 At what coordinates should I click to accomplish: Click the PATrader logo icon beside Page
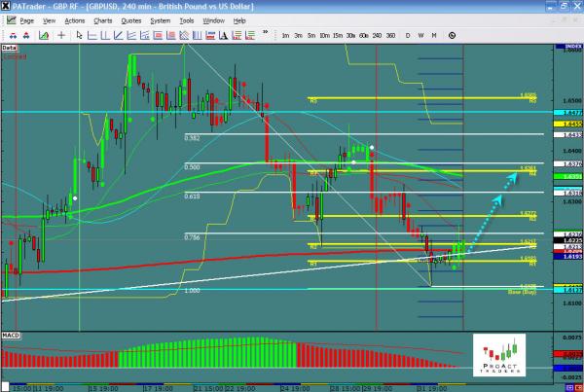(x=9, y=19)
